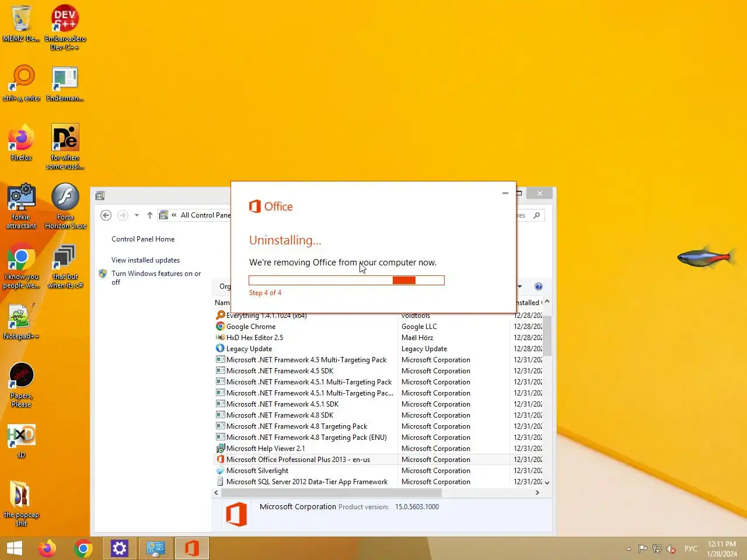Screen dimensions: 747x560
Task: Select Microsoft .NET Framework 4.5 SDK row
Action: point(280,371)
